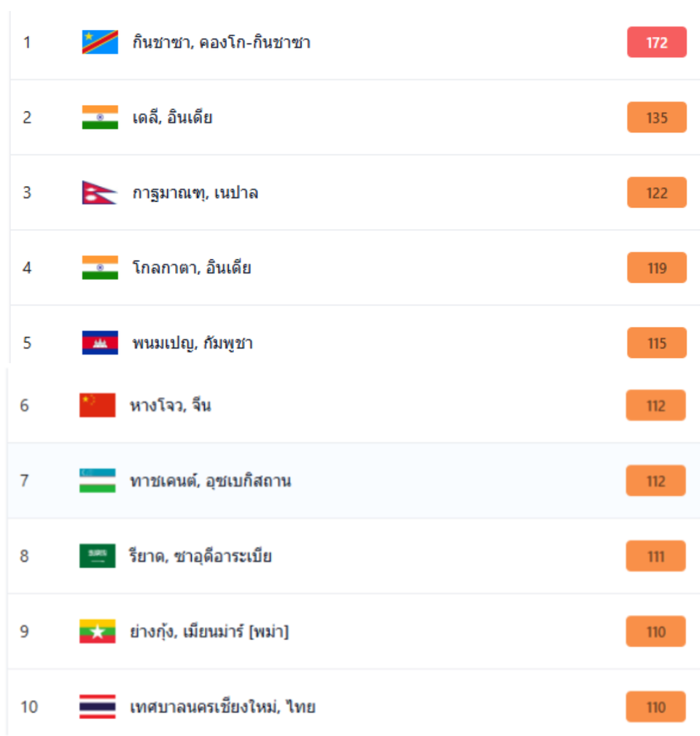
Task: Click the China flag icon
Action: pos(97,406)
